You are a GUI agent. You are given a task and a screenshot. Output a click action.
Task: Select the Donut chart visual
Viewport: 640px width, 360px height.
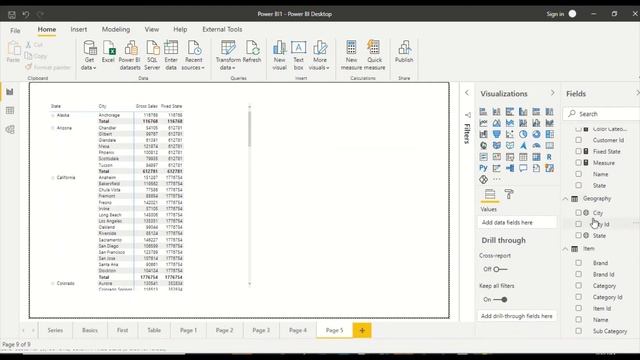point(536,134)
